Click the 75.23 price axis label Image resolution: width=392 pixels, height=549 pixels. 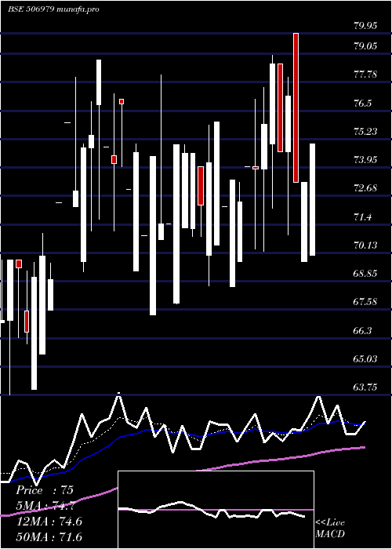tap(365, 132)
